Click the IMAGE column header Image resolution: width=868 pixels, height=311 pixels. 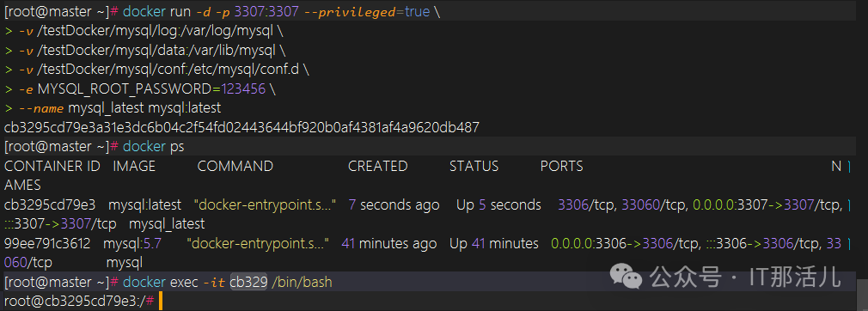point(134,166)
